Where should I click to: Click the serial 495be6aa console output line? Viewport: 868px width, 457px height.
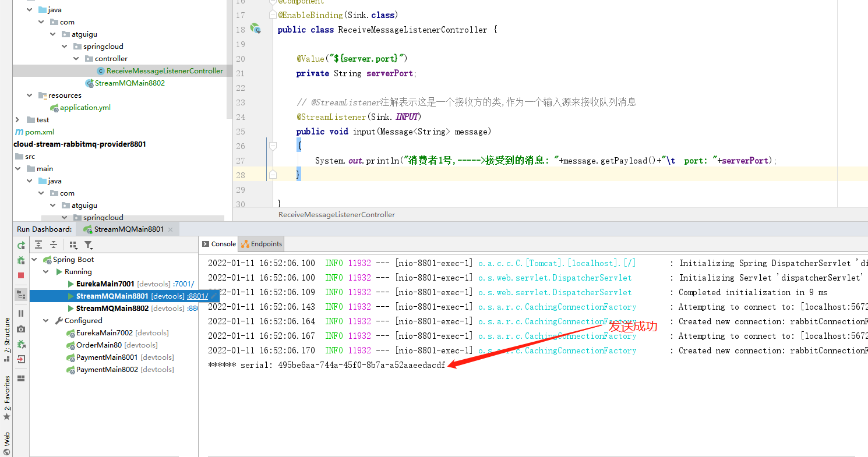[326, 365]
